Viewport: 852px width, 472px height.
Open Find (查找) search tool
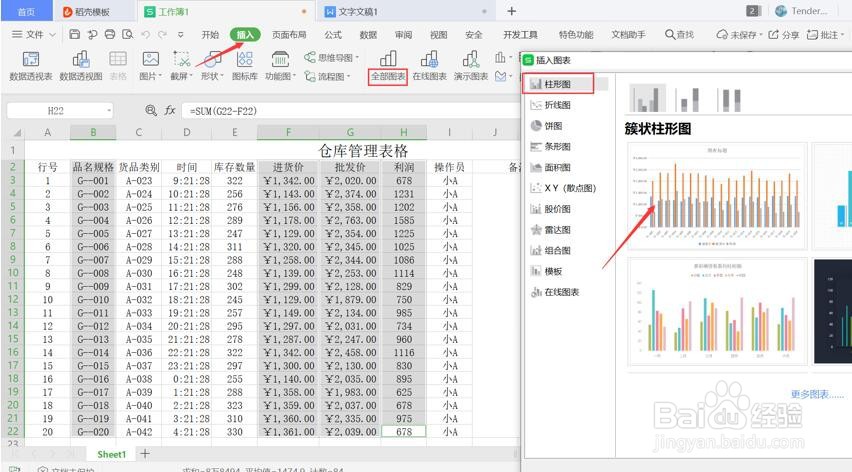pyautogui.click(x=679, y=35)
